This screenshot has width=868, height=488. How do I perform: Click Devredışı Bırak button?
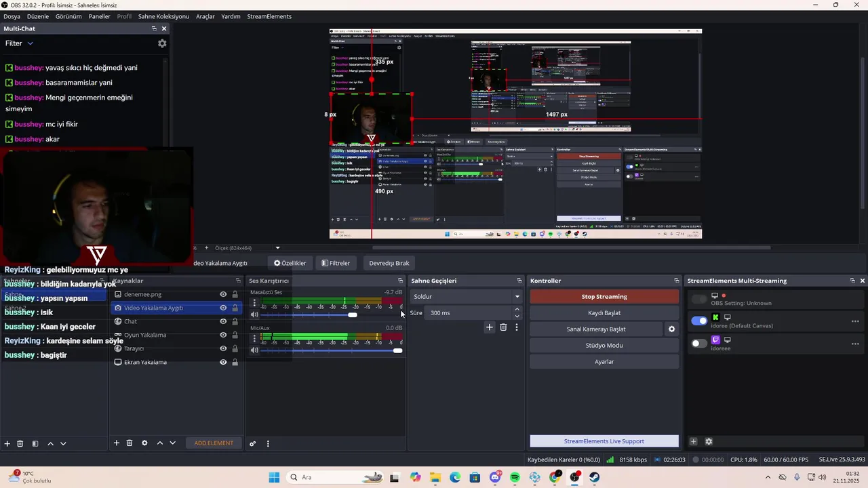tap(389, 263)
